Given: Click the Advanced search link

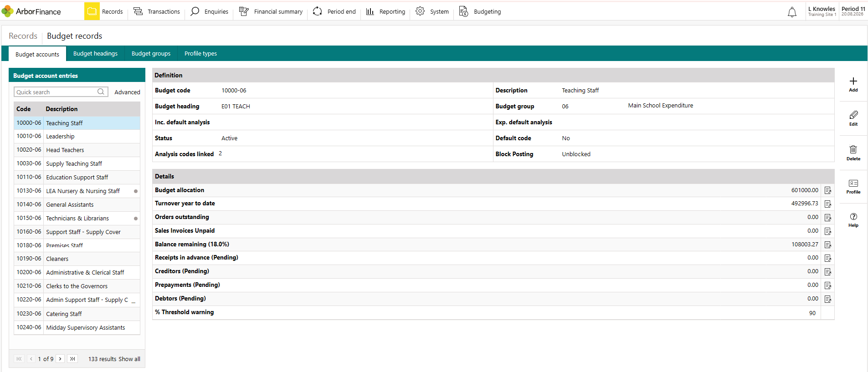Looking at the screenshot, I should [127, 92].
